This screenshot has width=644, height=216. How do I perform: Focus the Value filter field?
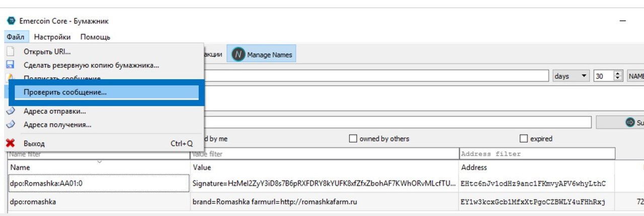tap(325, 154)
